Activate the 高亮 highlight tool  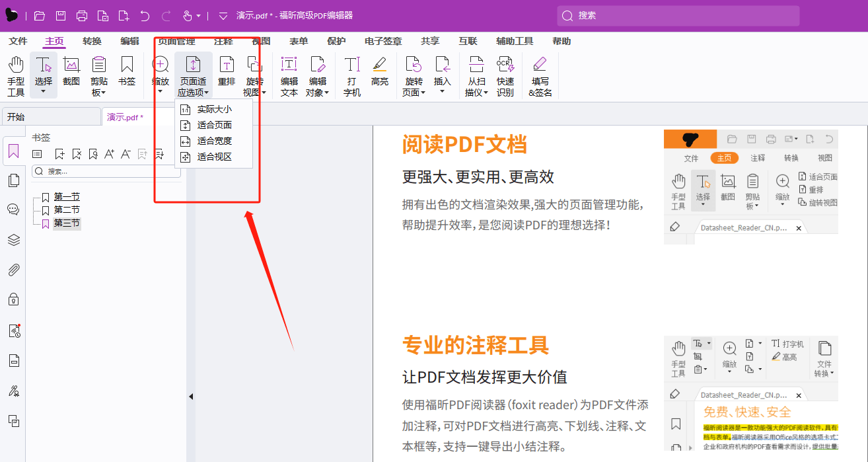point(380,72)
